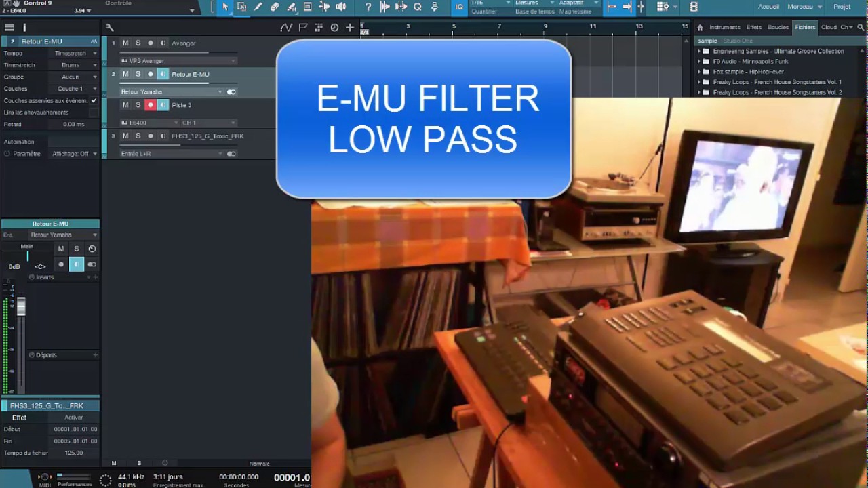This screenshot has height=488, width=868.
Task: Toggle the IQ quantize button
Action: tap(459, 7)
